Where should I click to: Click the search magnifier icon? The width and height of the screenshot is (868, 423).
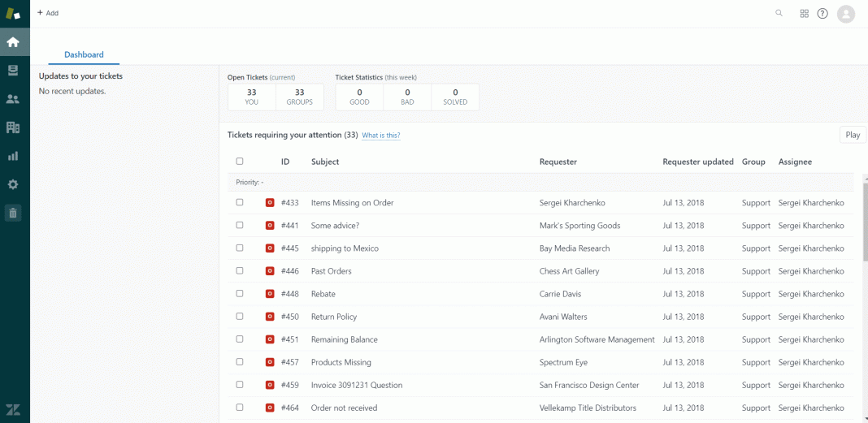pyautogui.click(x=779, y=13)
